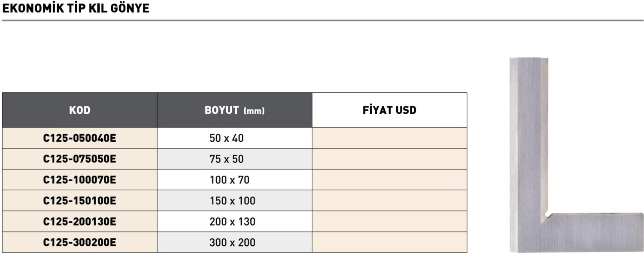The width and height of the screenshot is (644, 253).
Task: Click the KOD column header
Action: [80, 110]
